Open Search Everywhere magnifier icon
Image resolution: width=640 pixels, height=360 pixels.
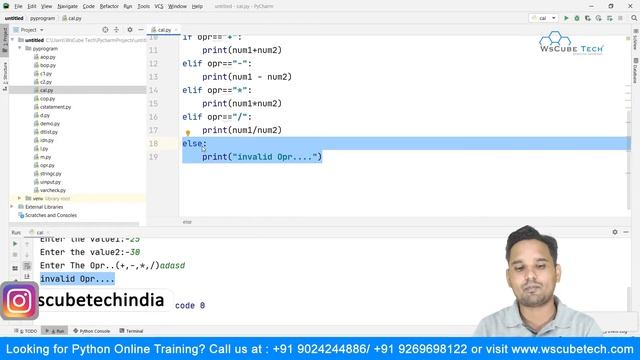[x=634, y=18]
